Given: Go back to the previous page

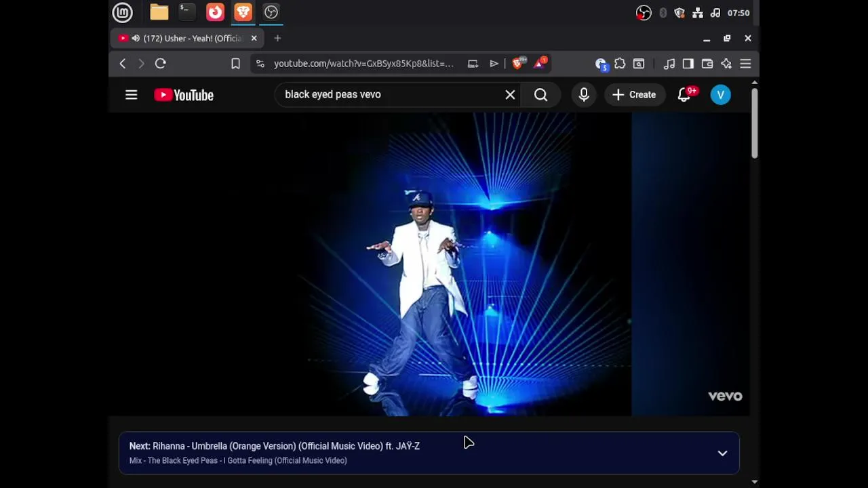Looking at the screenshot, I should click(123, 64).
